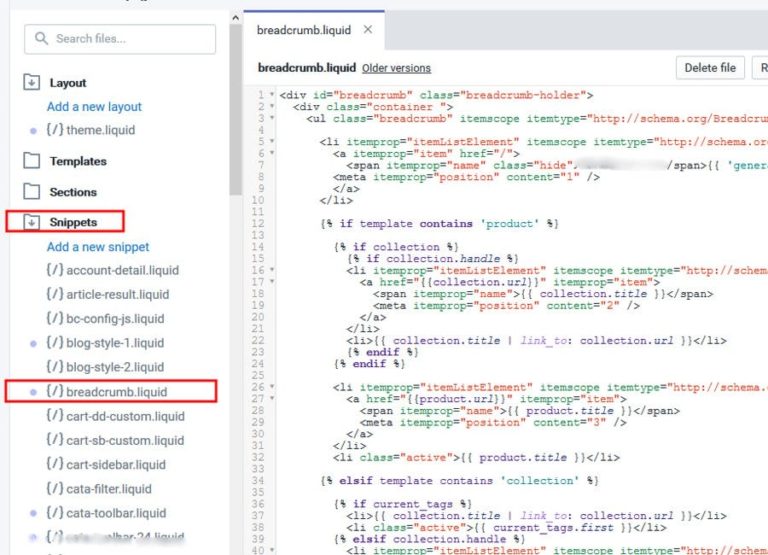Click the Snippets folder icon
This screenshot has width=768, height=555.
(32, 222)
